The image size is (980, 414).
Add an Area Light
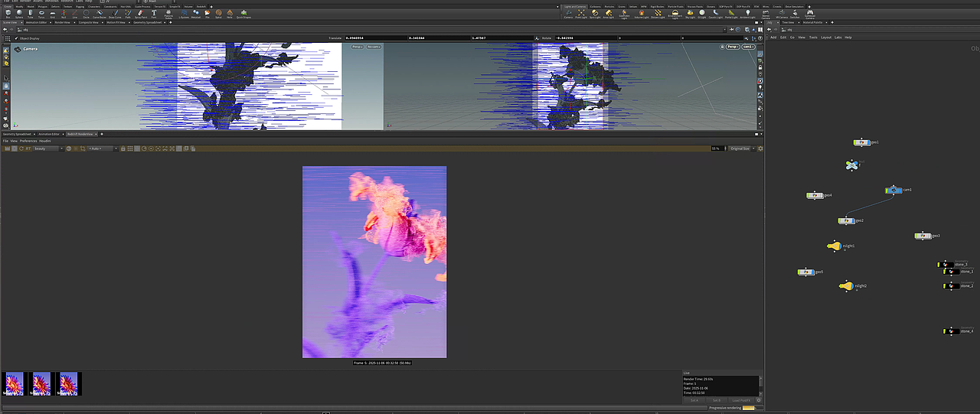point(609,14)
